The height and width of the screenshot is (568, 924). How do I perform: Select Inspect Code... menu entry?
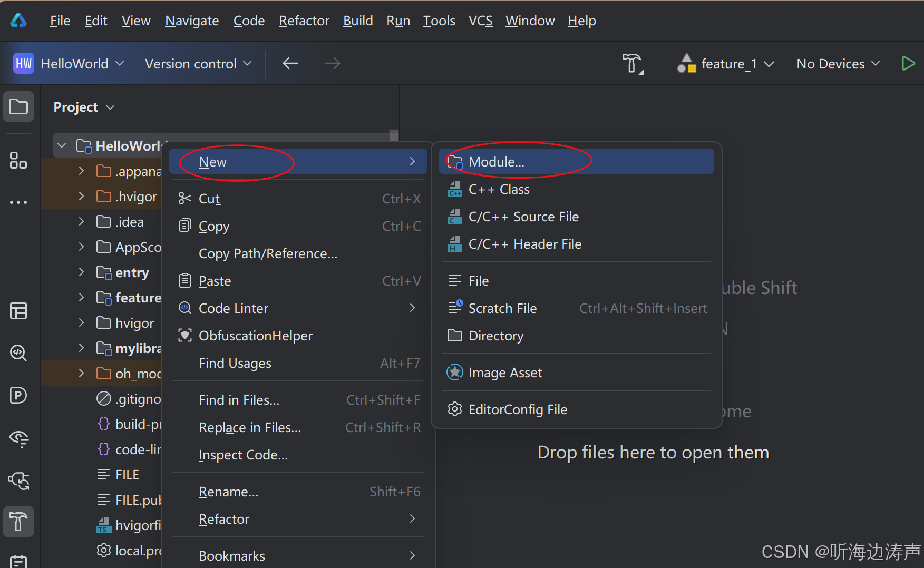(298, 455)
